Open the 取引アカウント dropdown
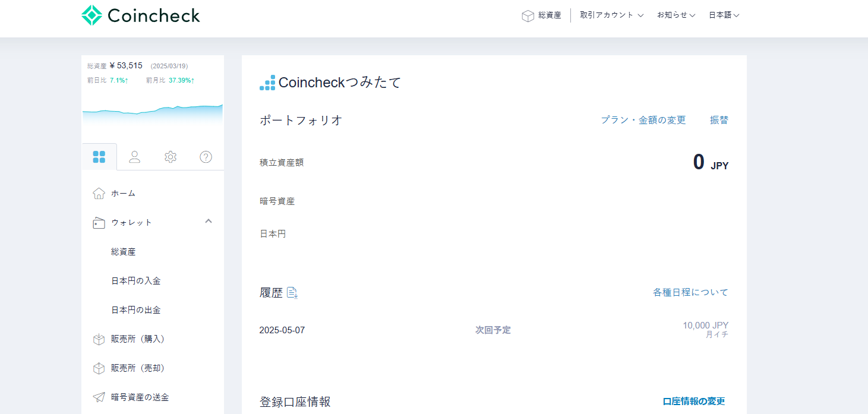The height and width of the screenshot is (414, 868). click(611, 15)
